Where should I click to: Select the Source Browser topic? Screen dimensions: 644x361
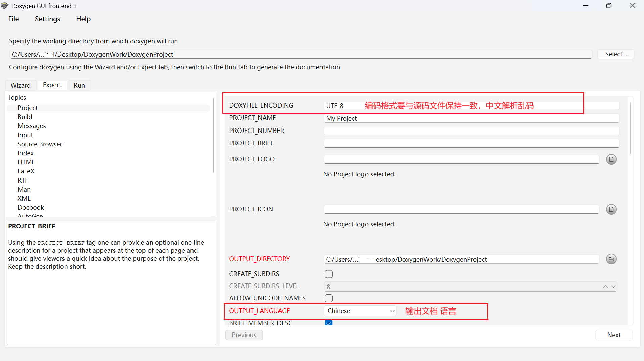40,144
